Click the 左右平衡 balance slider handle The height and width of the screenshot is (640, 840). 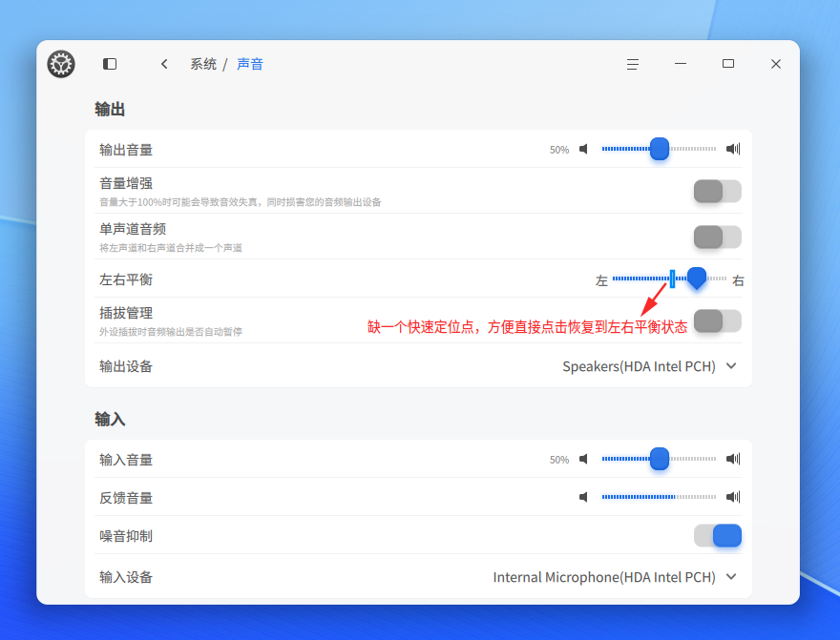pos(697,279)
